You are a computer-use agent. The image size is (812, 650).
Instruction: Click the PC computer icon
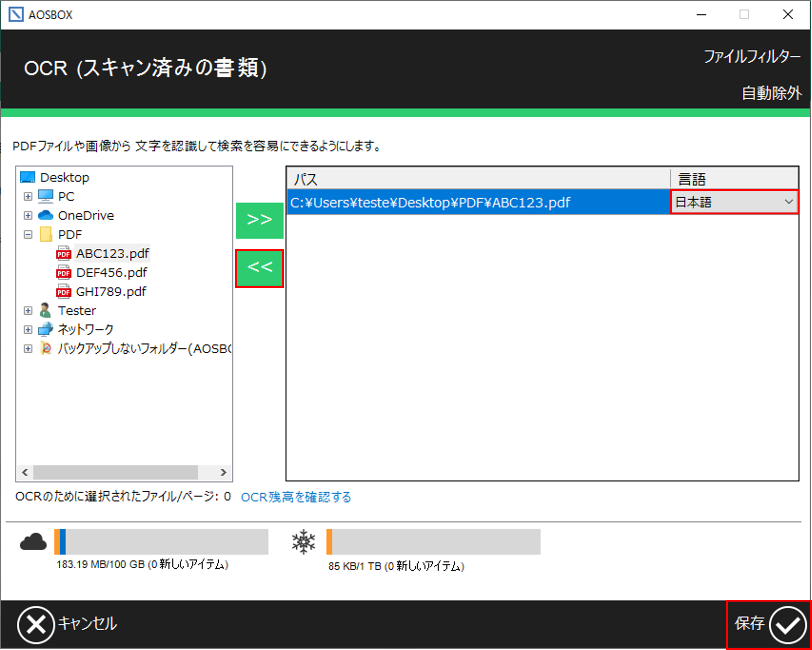[x=46, y=196]
